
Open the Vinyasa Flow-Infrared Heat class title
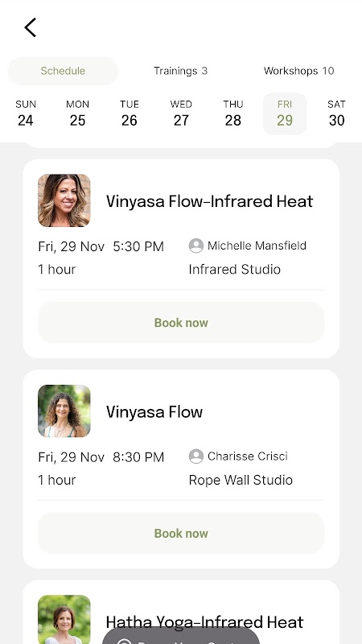pos(209,201)
